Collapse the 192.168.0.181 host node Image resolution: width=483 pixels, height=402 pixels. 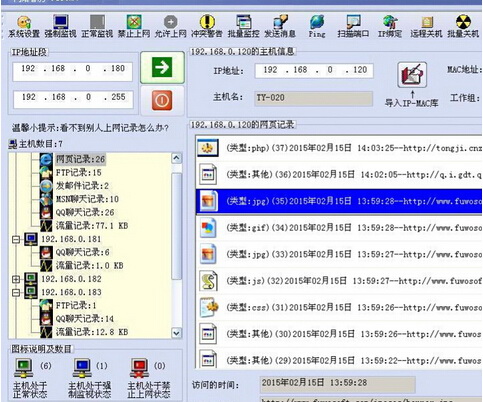(16, 239)
